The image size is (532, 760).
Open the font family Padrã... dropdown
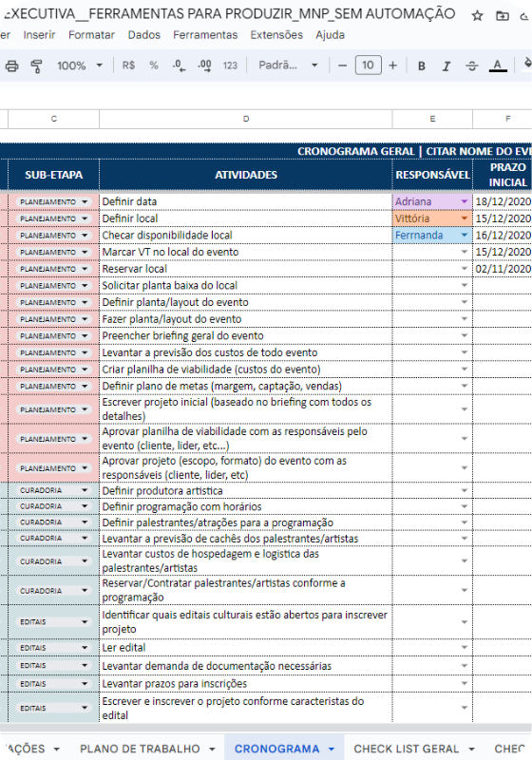(x=288, y=65)
